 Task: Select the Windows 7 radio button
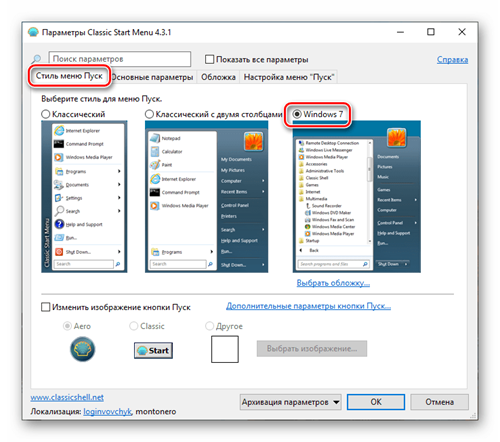[297, 114]
